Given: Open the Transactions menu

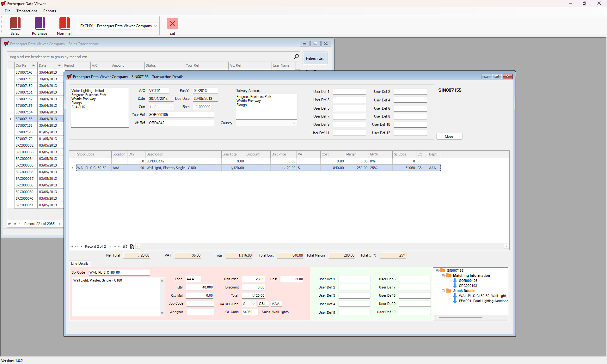Looking at the screenshot, I should [x=27, y=11].
